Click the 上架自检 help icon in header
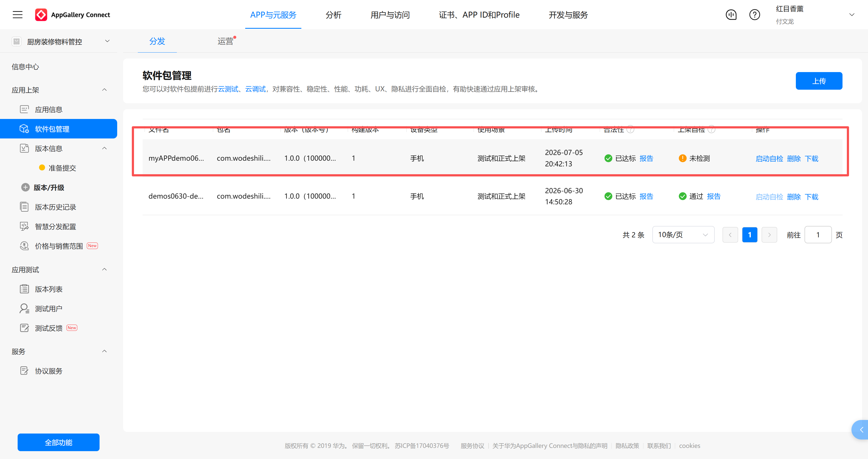The width and height of the screenshot is (868, 459). (711, 129)
